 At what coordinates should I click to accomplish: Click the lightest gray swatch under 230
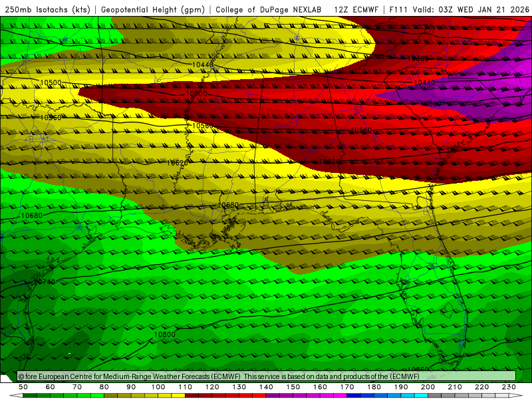(502, 396)
